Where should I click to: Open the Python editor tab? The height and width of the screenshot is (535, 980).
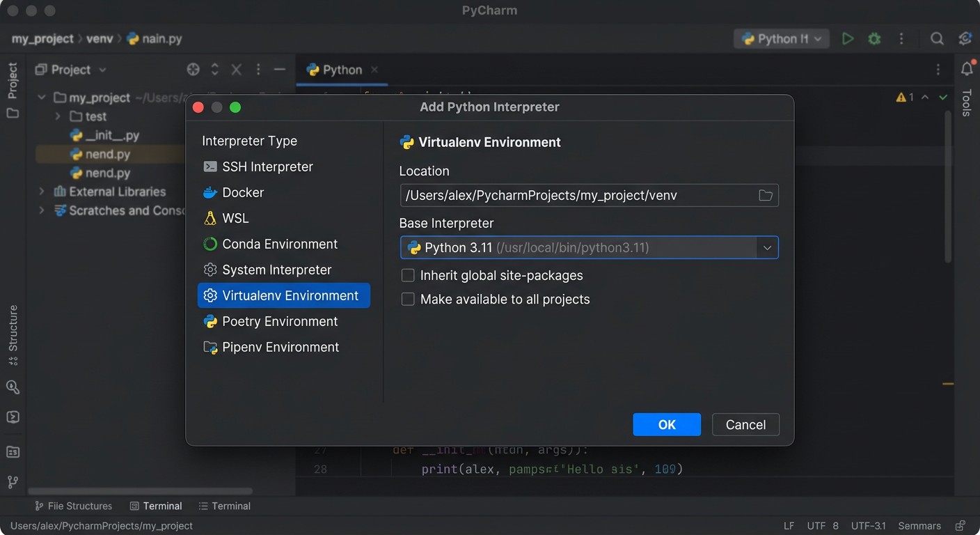pos(342,70)
